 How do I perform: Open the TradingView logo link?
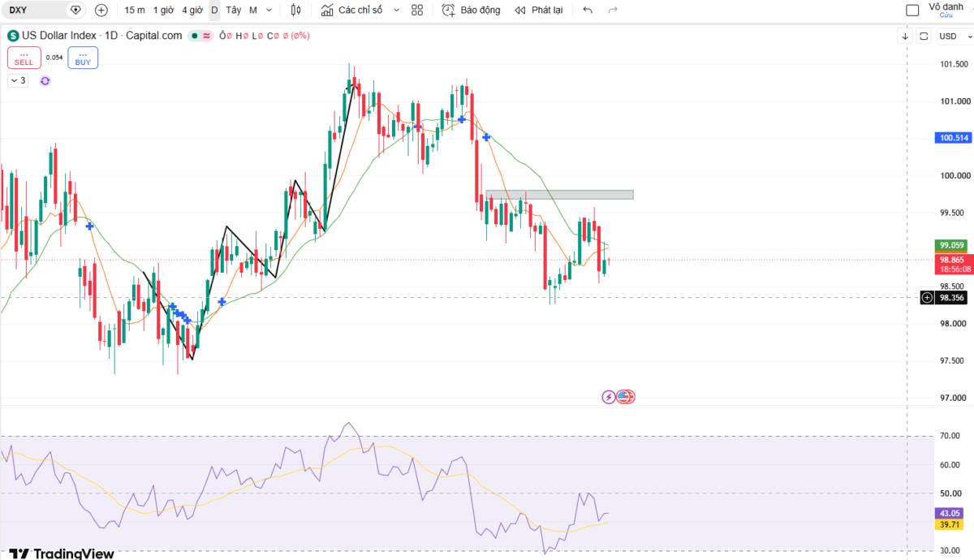[x=62, y=553]
